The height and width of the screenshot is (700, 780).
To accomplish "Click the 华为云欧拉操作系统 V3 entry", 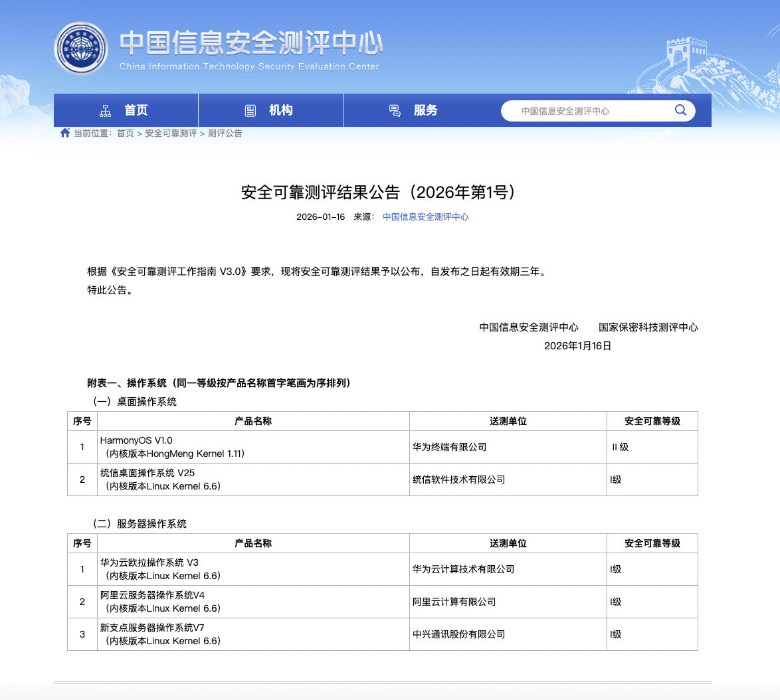I will point(149,563).
